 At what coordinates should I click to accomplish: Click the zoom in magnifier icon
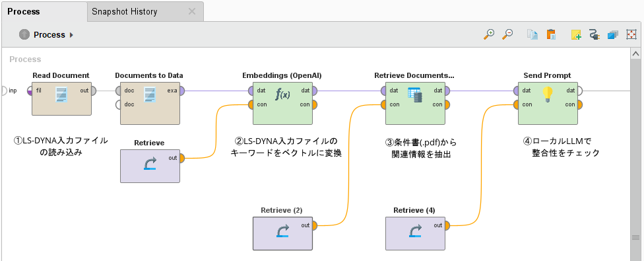click(489, 34)
